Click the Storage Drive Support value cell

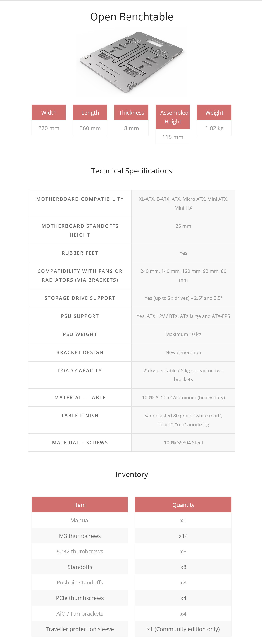183,298
